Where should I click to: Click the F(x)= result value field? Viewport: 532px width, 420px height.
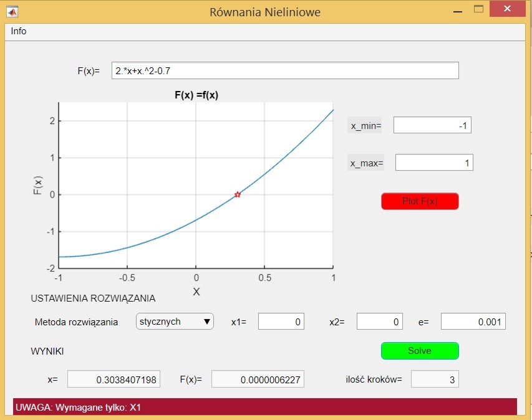258,379
